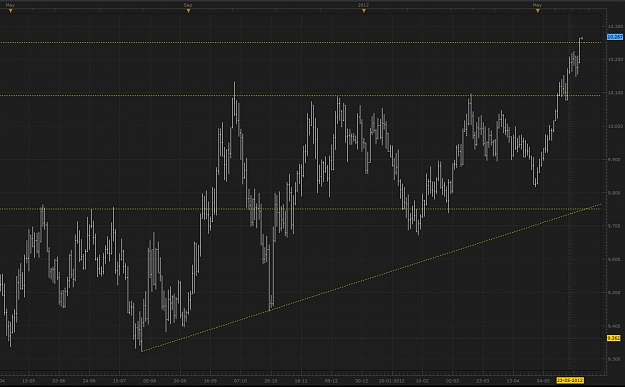Click the 04-05 date axis label
Screen dimensions: 625x387
543,381
